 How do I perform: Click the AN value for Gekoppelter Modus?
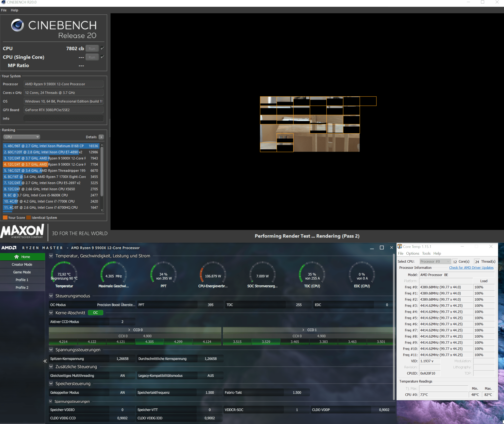click(x=122, y=393)
